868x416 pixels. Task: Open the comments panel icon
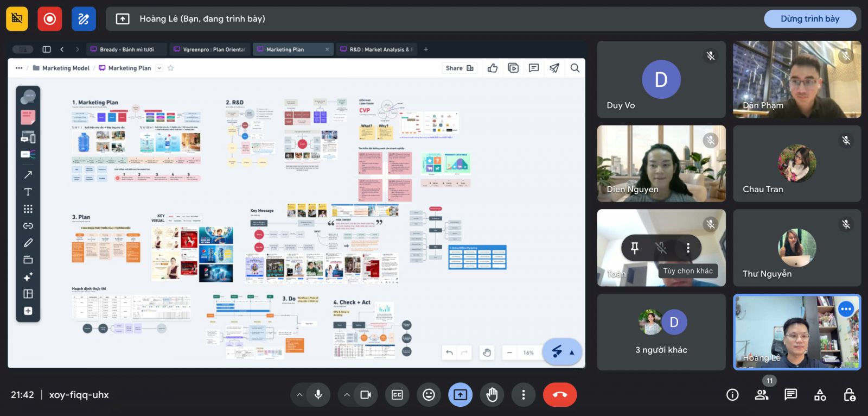[x=534, y=68]
